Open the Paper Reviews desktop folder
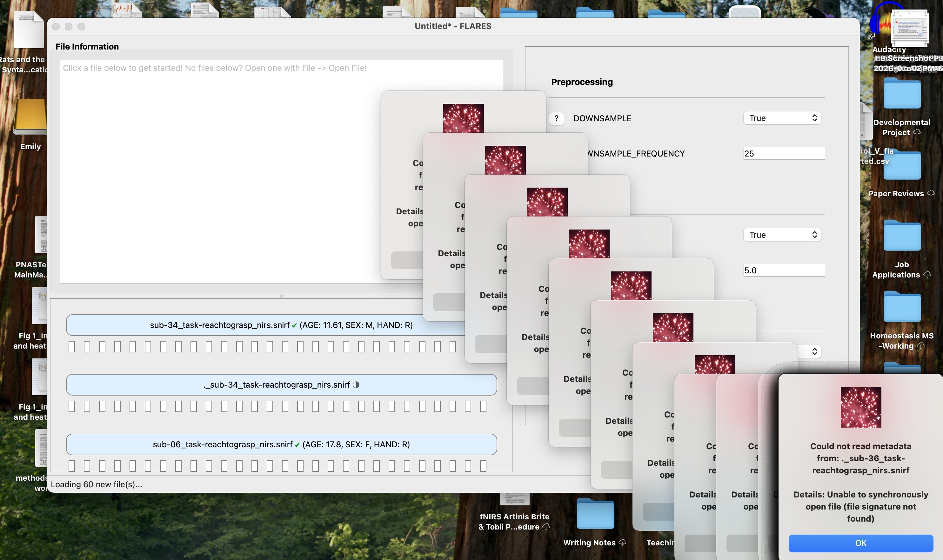 pos(901,166)
